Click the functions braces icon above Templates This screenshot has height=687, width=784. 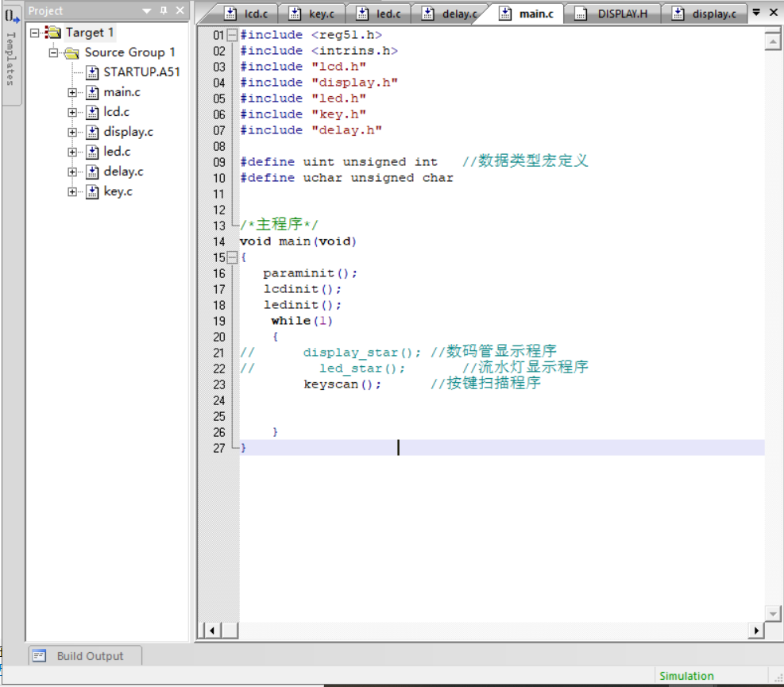point(11,15)
